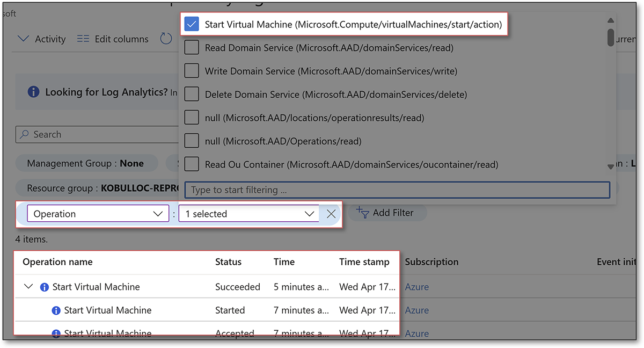This screenshot has width=644, height=348.
Task: Check null Microsoft.AAD/Operations/read checkbox
Action: pyautogui.click(x=192, y=141)
